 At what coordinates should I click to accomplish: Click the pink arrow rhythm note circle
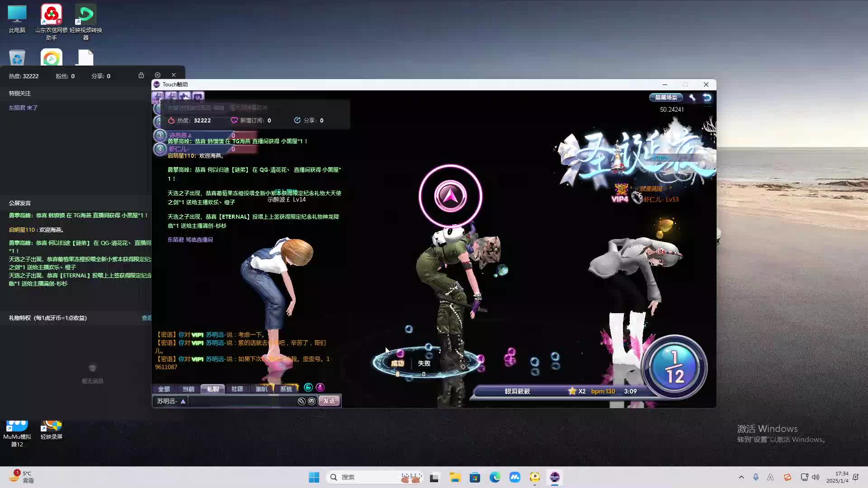click(450, 196)
